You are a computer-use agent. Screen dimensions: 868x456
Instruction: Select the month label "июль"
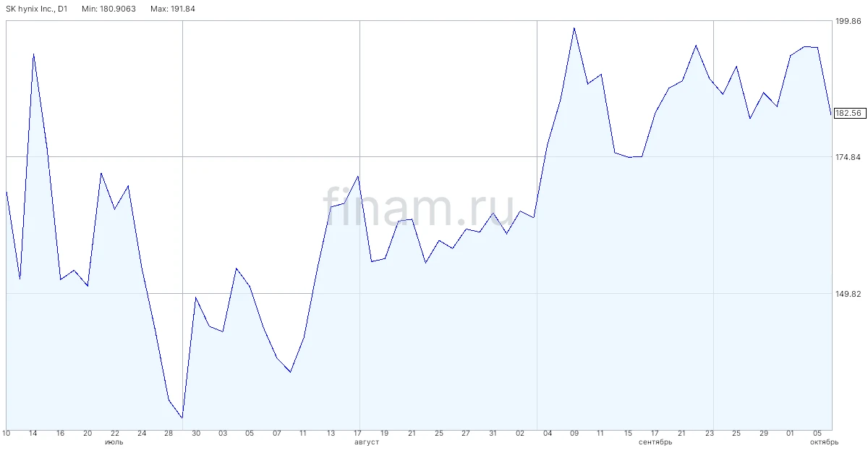coord(114,442)
